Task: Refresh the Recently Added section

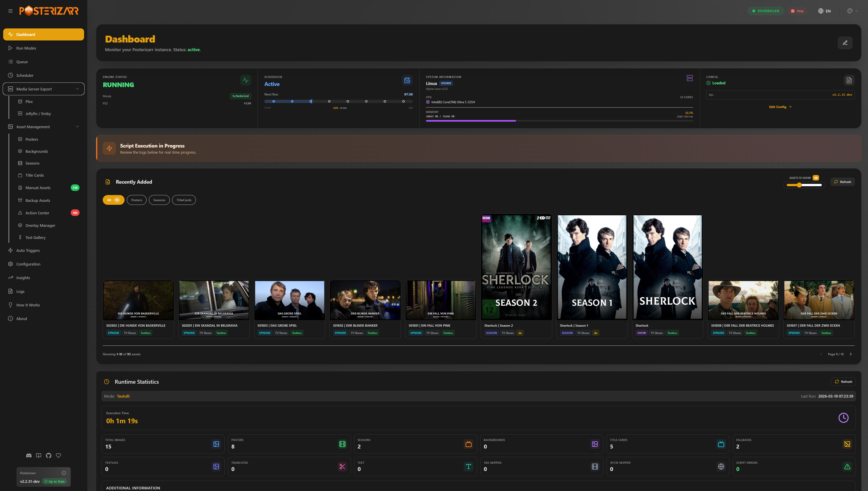Action: click(842, 182)
